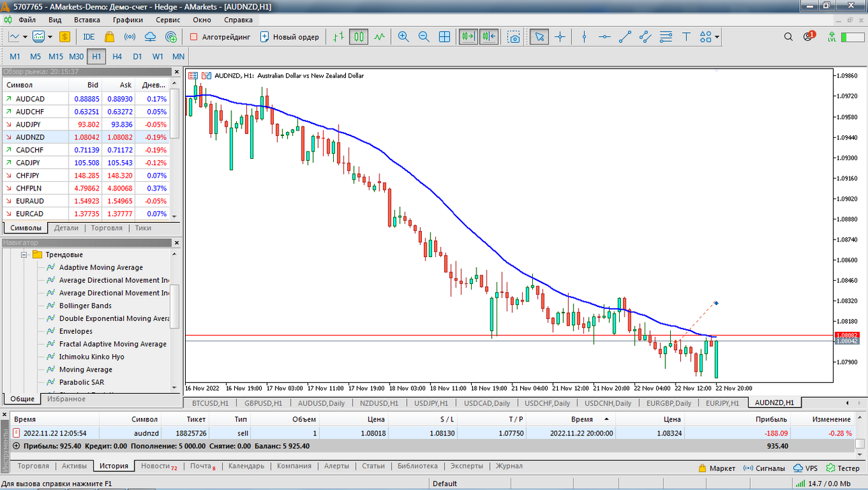Open the chart type dropdown arrow
Viewport: 868px width, 490px height.
pos(25,37)
